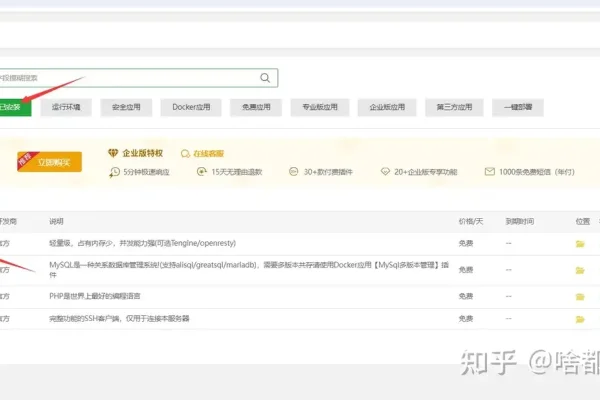Viewport: 600px width, 400px height.
Task: Click the 5分钟极速响应 label
Action: tap(146, 172)
